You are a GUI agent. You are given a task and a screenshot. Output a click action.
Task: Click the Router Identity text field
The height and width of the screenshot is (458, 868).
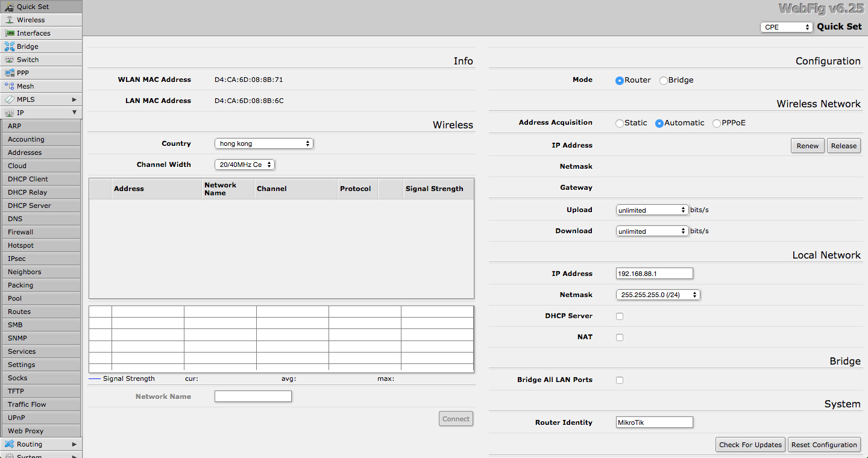pyautogui.click(x=654, y=422)
